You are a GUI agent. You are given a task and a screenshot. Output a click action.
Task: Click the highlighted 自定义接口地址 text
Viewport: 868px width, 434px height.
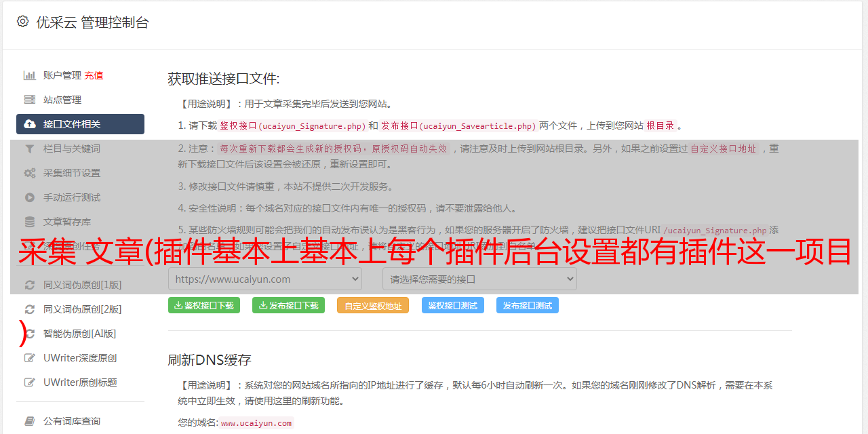tap(723, 149)
